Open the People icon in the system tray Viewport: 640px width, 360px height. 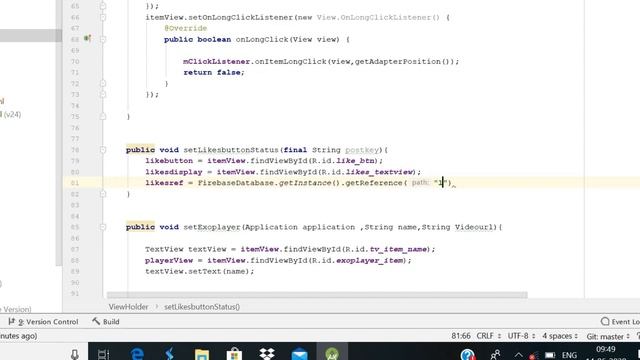tap(496, 355)
